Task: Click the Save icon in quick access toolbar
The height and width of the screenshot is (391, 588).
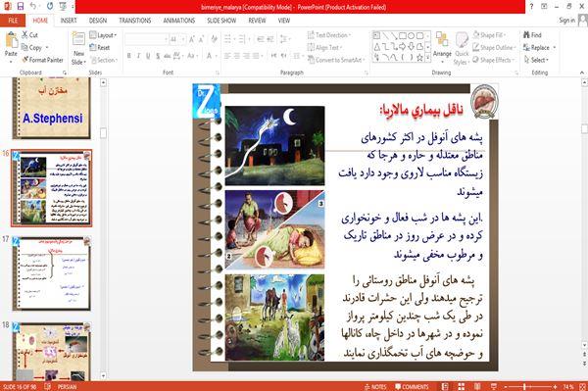Action: tap(21, 6)
